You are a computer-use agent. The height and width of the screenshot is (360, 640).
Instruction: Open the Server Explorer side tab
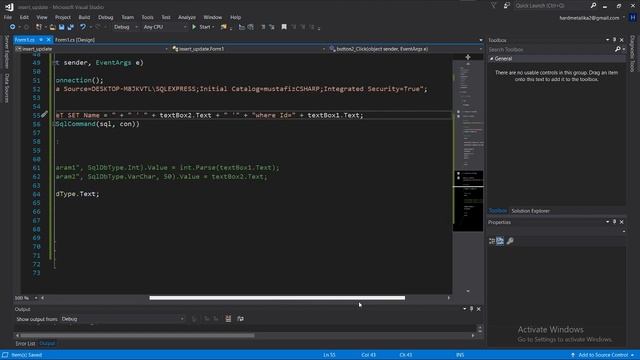click(7, 52)
